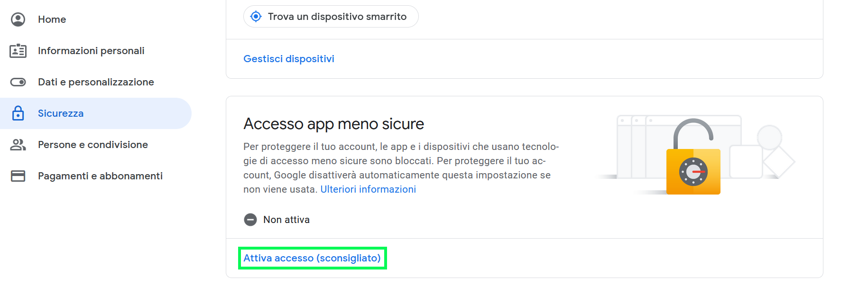Click the orange padlock illustration
Viewport: 868px width, 288px height.
pos(693,157)
